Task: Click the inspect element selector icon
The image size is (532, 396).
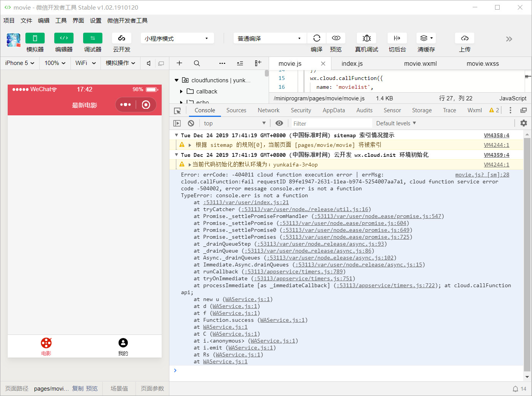Action: pyautogui.click(x=177, y=111)
